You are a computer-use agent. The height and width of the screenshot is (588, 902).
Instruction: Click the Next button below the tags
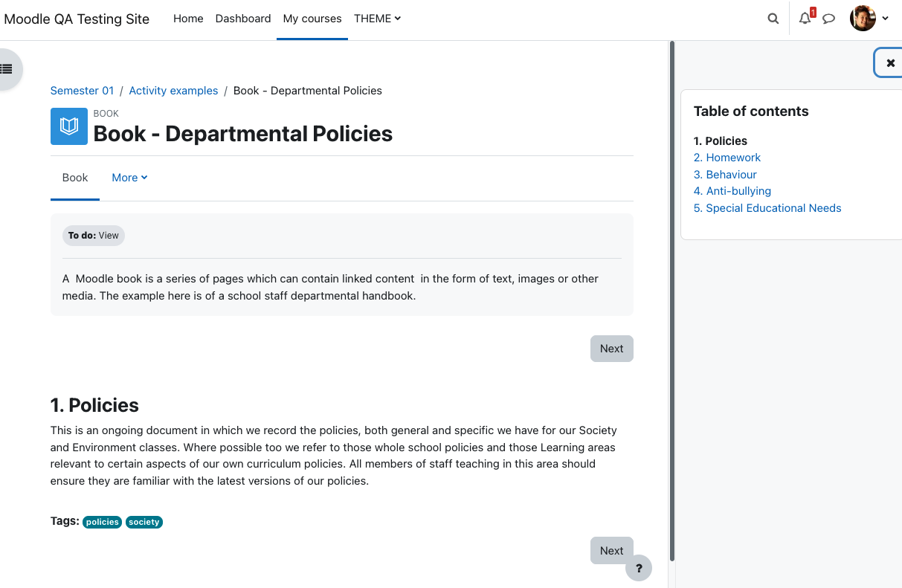[612, 551]
